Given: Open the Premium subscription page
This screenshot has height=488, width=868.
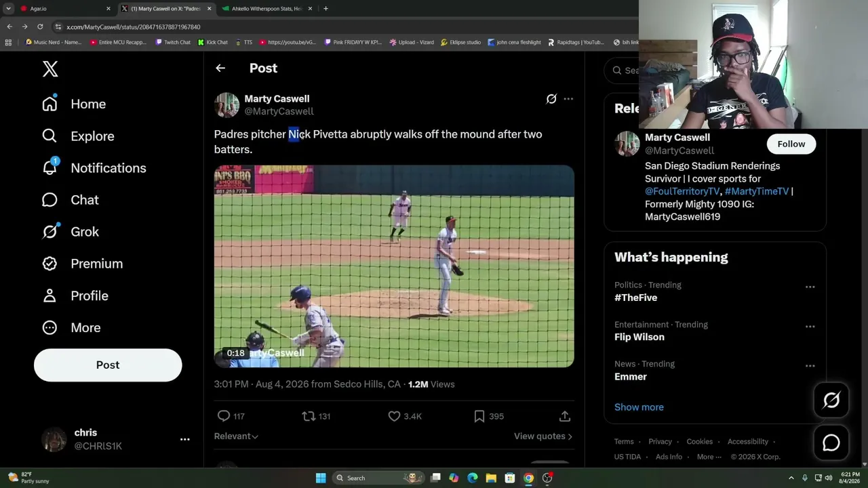Looking at the screenshot, I should pos(82,264).
